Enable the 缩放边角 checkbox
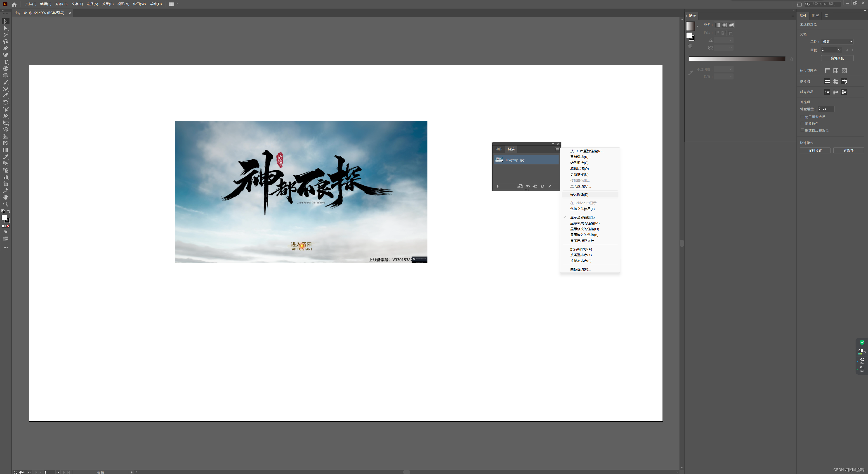This screenshot has height=474, width=868. (802, 124)
